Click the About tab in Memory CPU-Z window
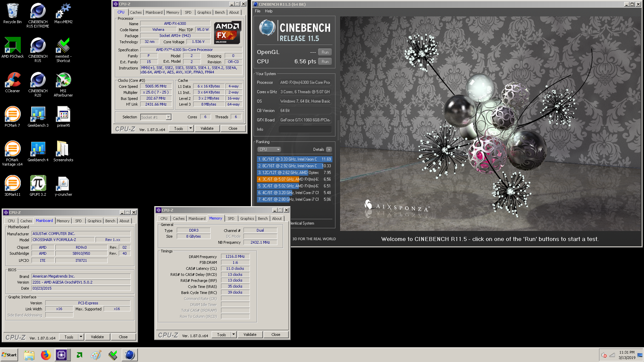This screenshot has height=362, width=644. 277,219
